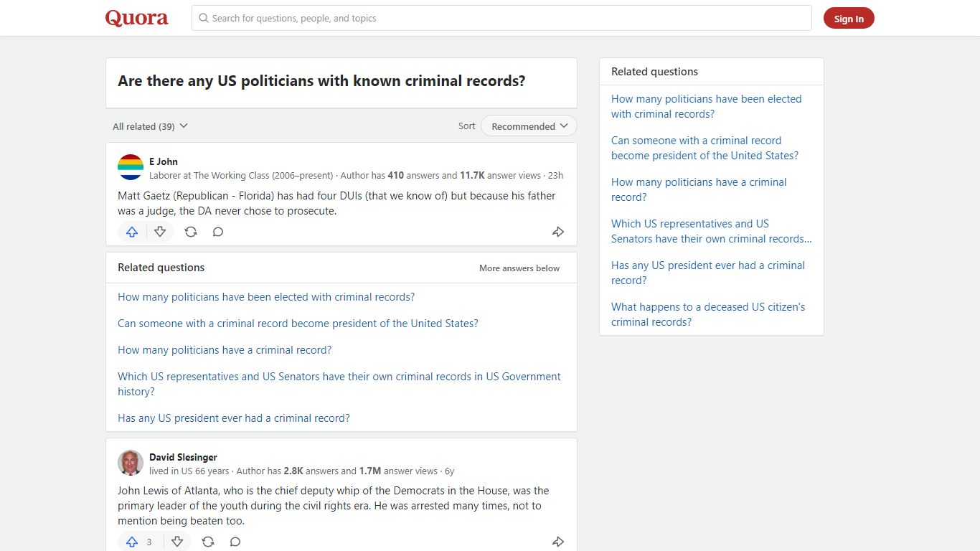The height and width of the screenshot is (551, 980).
Task: Open E John's profile avatar
Action: click(x=131, y=167)
